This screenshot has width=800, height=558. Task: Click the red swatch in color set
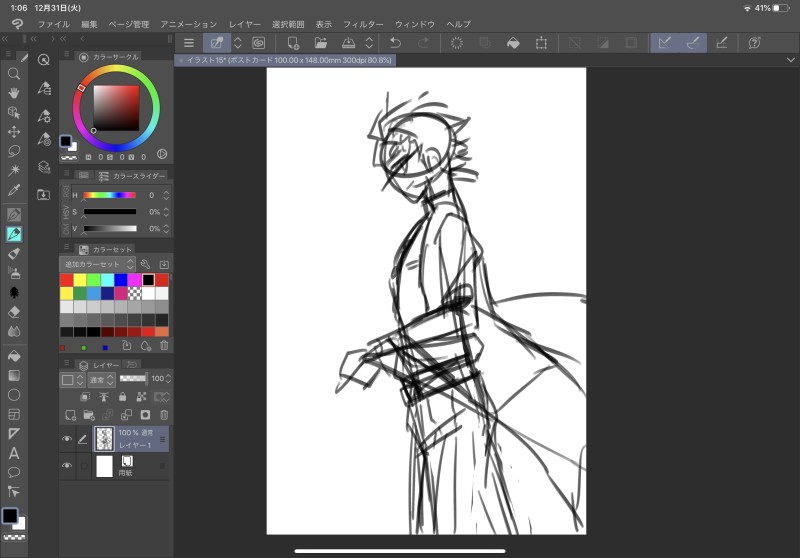(67, 280)
